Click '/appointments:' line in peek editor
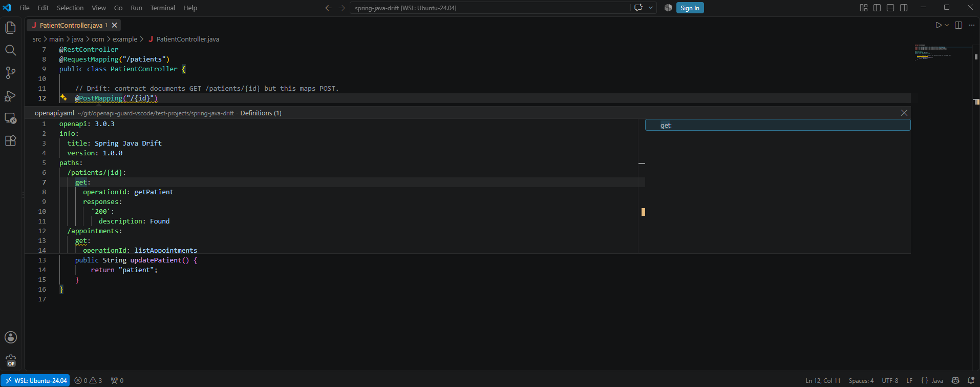The height and width of the screenshot is (387, 980). [95, 231]
